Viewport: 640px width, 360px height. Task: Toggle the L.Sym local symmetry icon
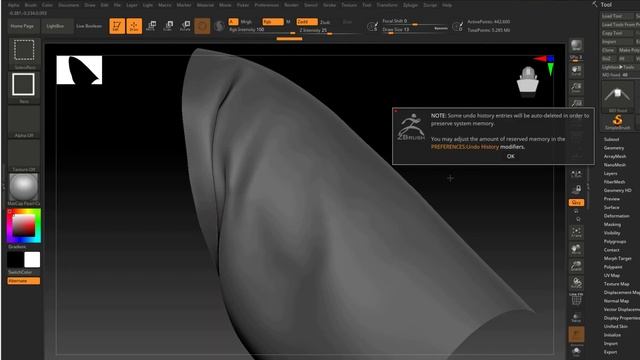576,174
